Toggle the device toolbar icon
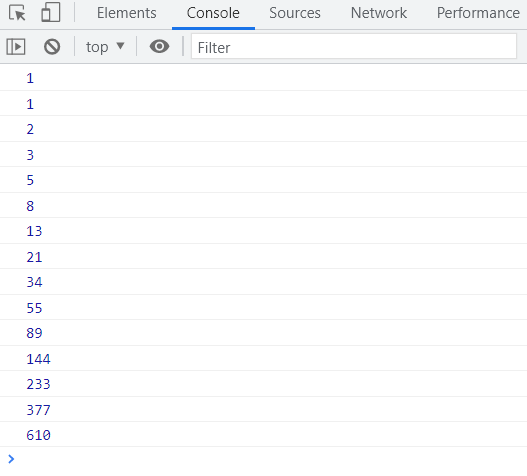 coord(51,13)
